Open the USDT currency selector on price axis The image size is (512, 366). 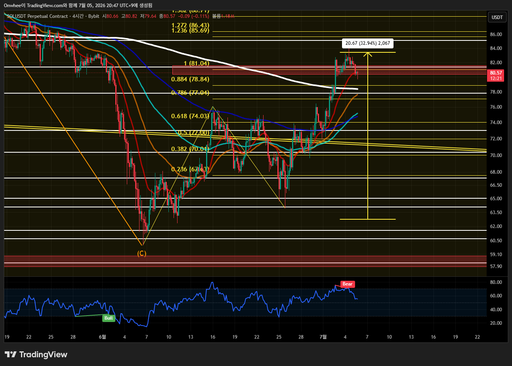[497, 17]
